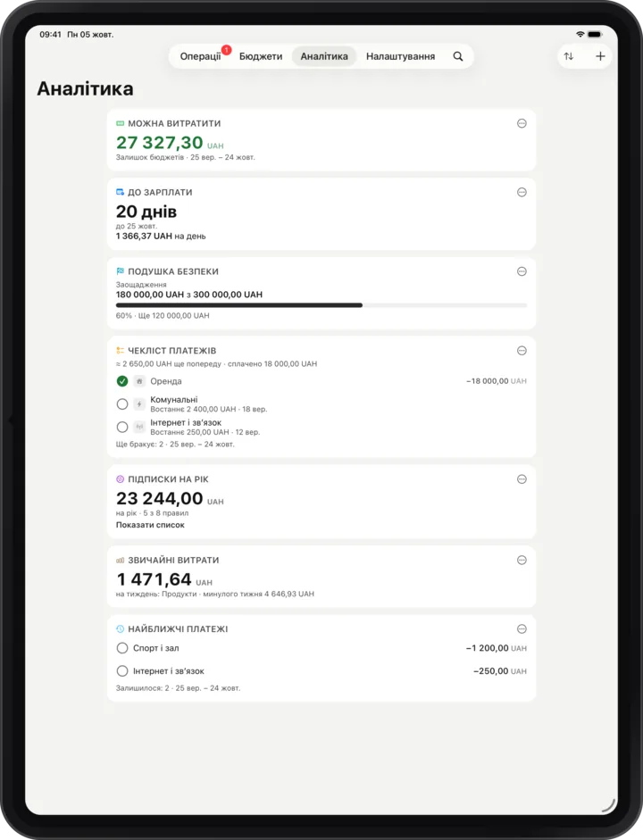Click the green banknote icon beside Можна витратити
The width and height of the screenshot is (643, 840).
(x=120, y=124)
